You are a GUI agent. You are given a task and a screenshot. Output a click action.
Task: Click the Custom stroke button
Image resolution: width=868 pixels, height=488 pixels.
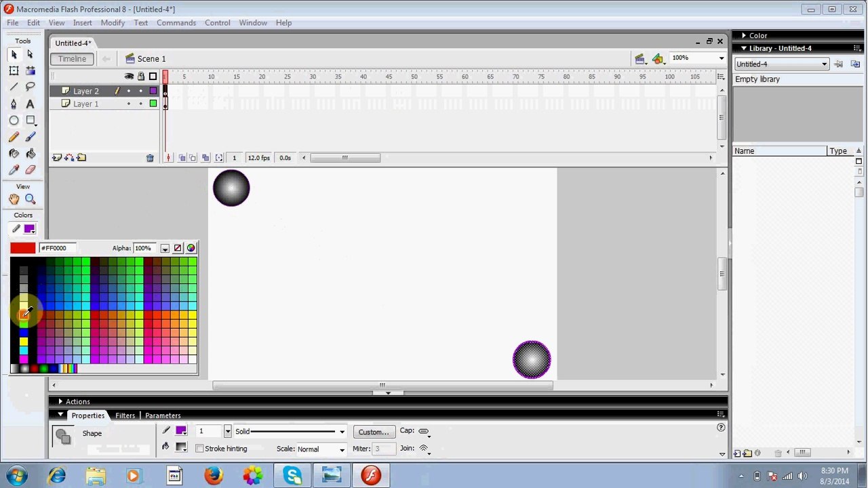[x=374, y=432]
